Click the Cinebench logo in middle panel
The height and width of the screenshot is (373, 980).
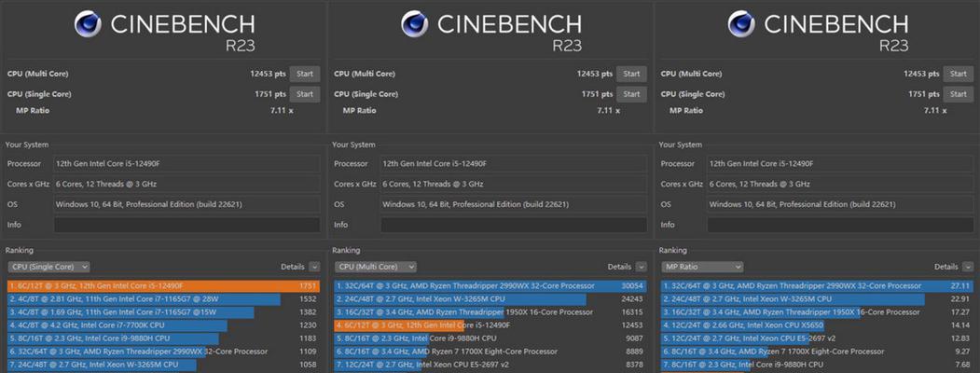click(x=414, y=24)
